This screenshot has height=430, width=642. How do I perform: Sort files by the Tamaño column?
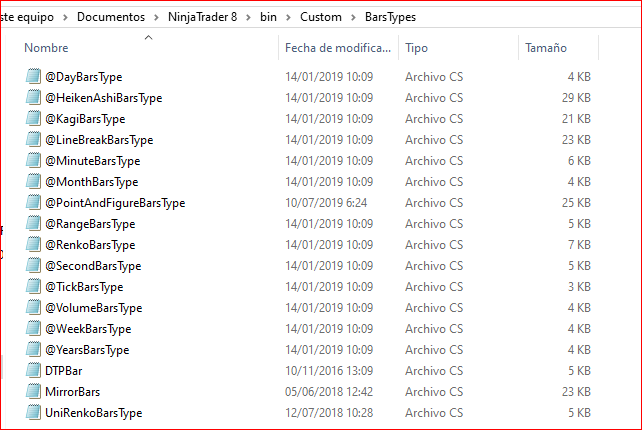click(546, 48)
